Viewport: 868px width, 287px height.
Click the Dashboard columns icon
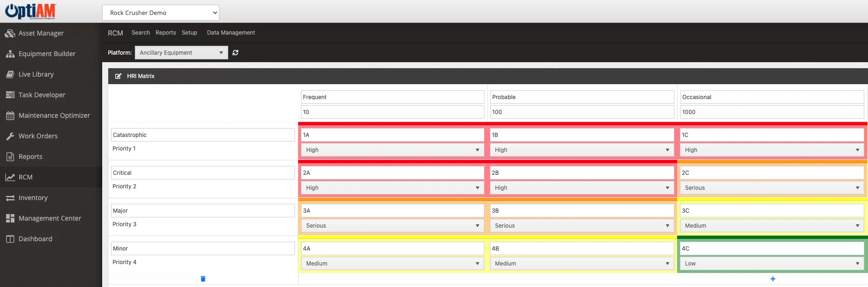tap(10, 239)
